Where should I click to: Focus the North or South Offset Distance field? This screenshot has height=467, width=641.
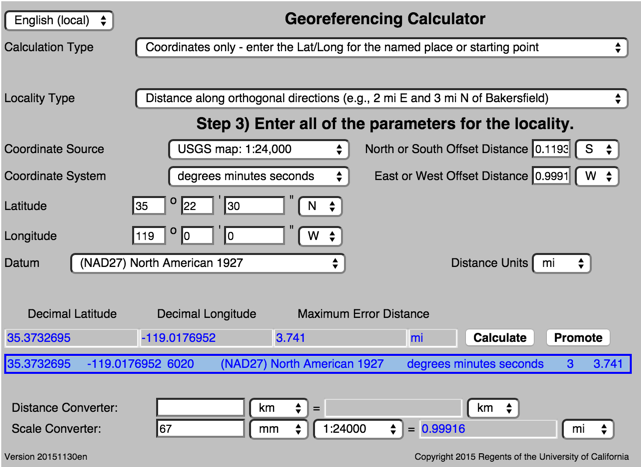click(x=550, y=149)
